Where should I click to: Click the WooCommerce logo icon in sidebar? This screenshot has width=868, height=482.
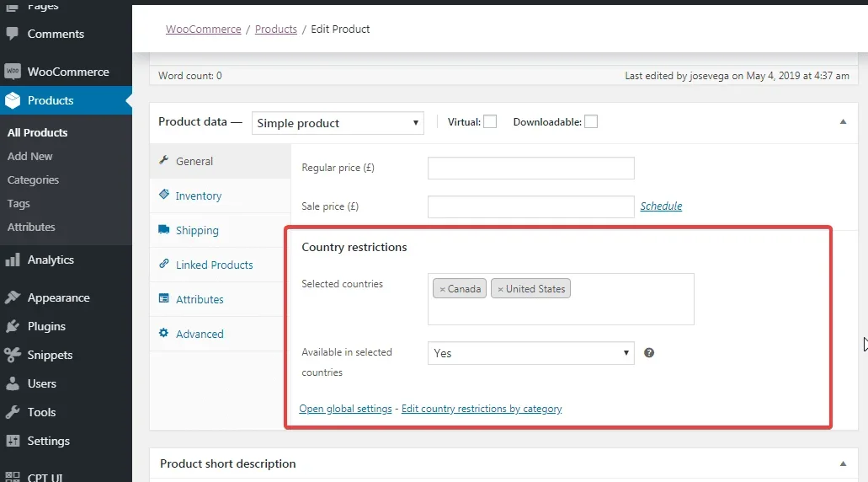12,72
